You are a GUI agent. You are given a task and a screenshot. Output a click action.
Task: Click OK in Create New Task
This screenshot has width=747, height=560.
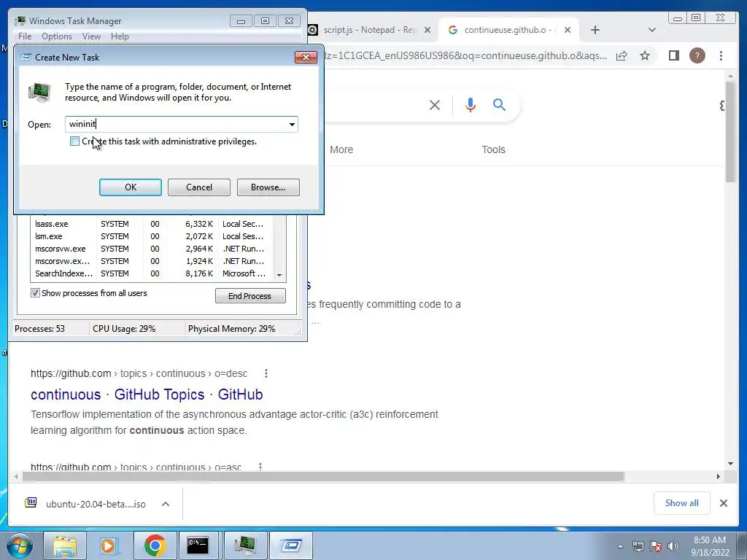[x=131, y=187]
